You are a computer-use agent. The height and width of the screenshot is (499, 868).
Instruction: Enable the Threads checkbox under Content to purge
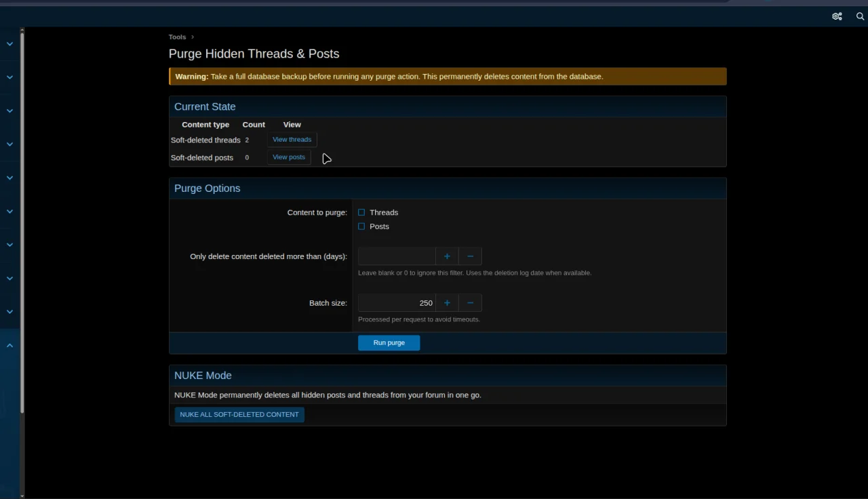click(x=361, y=212)
